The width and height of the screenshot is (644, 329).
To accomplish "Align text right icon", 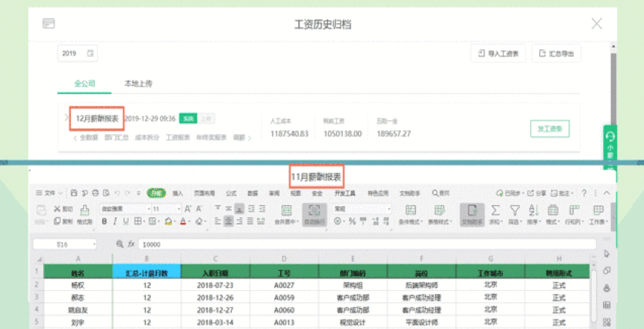I will pyautogui.click(x=240, y=222).
